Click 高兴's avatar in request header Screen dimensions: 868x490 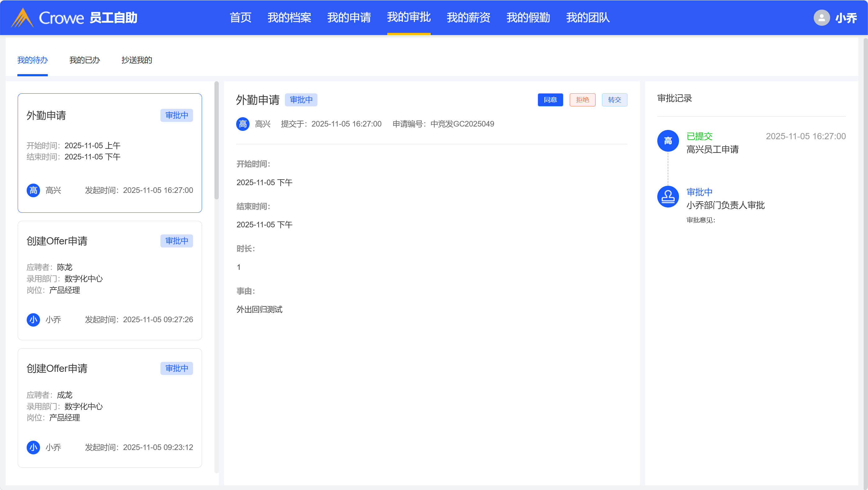pos(243,124)
